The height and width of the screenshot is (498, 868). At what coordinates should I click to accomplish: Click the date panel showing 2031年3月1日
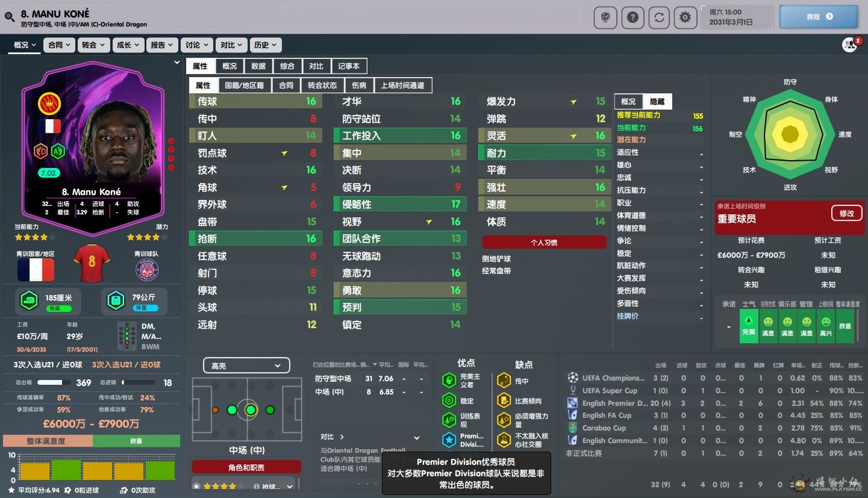click(737, 17)
